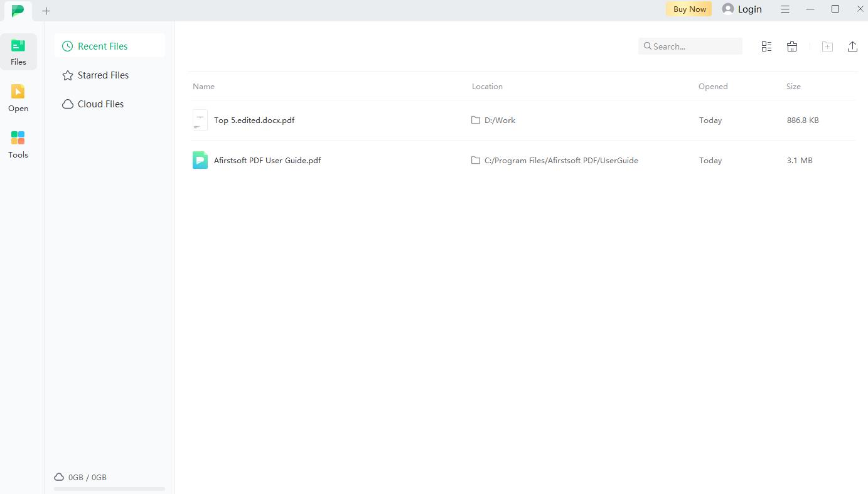
Task: Sort by Location column header
Action: coord(487,86)
